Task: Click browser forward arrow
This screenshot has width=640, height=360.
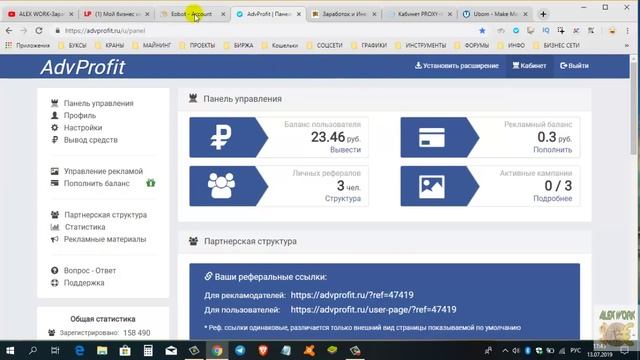Action: tap(23, 31)
